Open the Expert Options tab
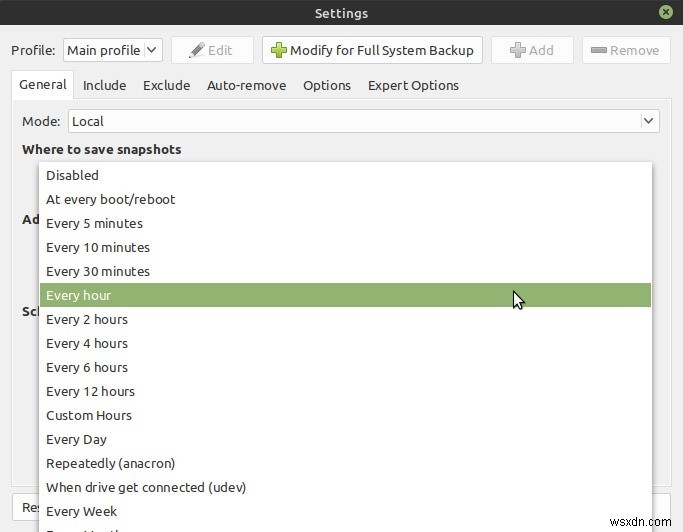Viewport: 683px width, 532px height. click(413, 85)
